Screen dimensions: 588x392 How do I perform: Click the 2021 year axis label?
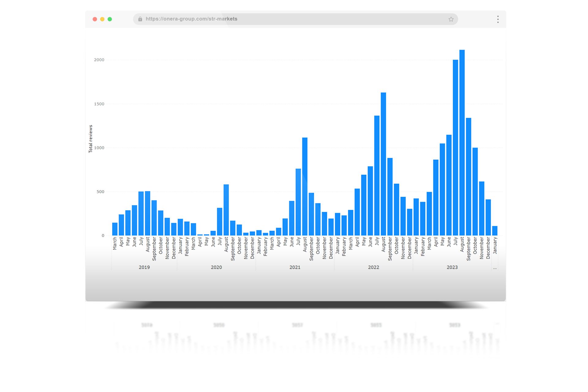point(295,267)
